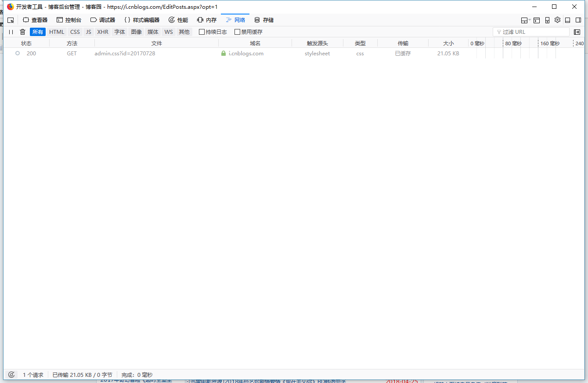Click 已传输 21.05 KB / 0 字节 status text

point(82,375)
